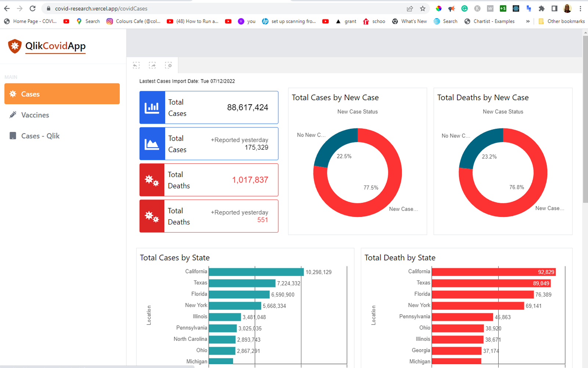The image size is (588, 368).
Task: Click the clear all selections icon
Action: pyautogui.click(x=168, y=65)
